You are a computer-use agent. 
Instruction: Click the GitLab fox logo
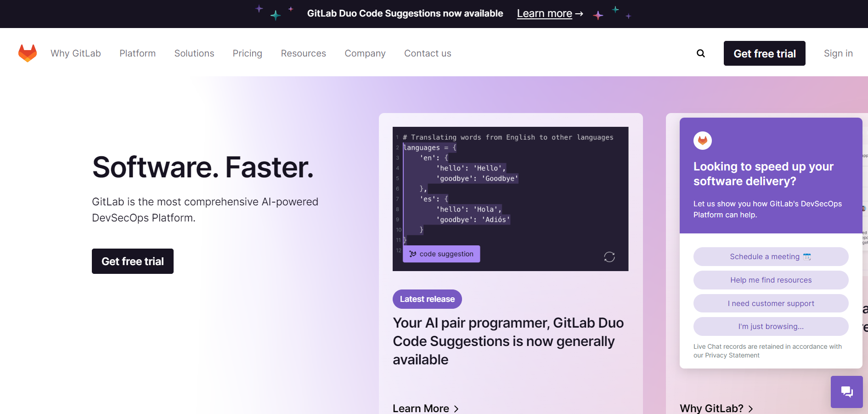[28, 53]
